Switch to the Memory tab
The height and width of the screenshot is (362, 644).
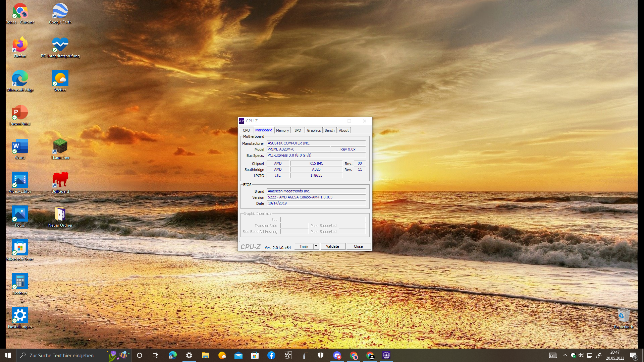pos(282,130)
